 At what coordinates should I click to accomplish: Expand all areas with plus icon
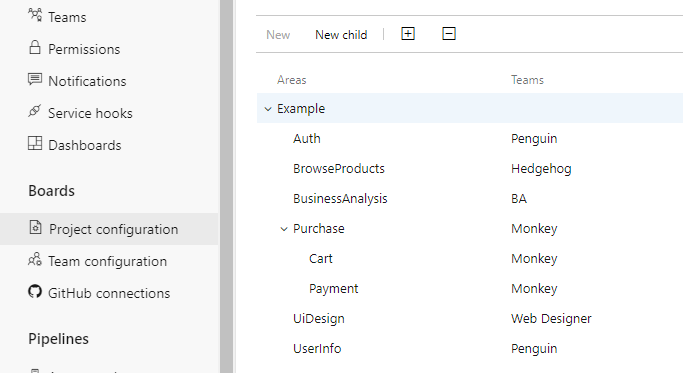[408, 34]
